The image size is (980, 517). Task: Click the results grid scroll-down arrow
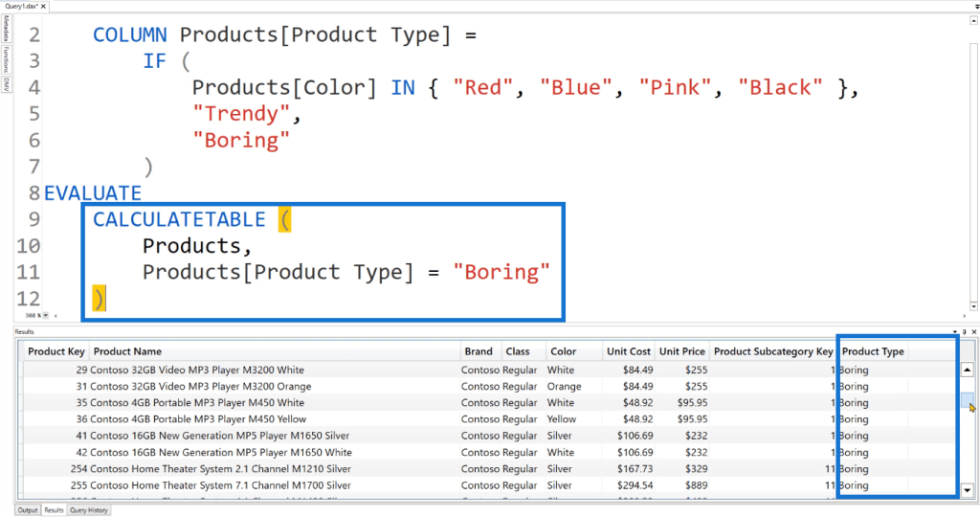(x=967, y=490)
